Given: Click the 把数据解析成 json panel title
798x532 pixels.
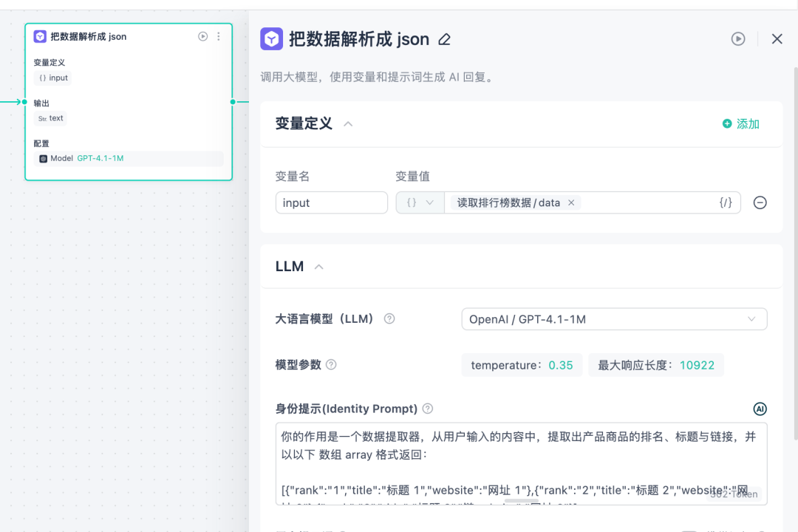Looking at the screenshot, I should (359, 39).
